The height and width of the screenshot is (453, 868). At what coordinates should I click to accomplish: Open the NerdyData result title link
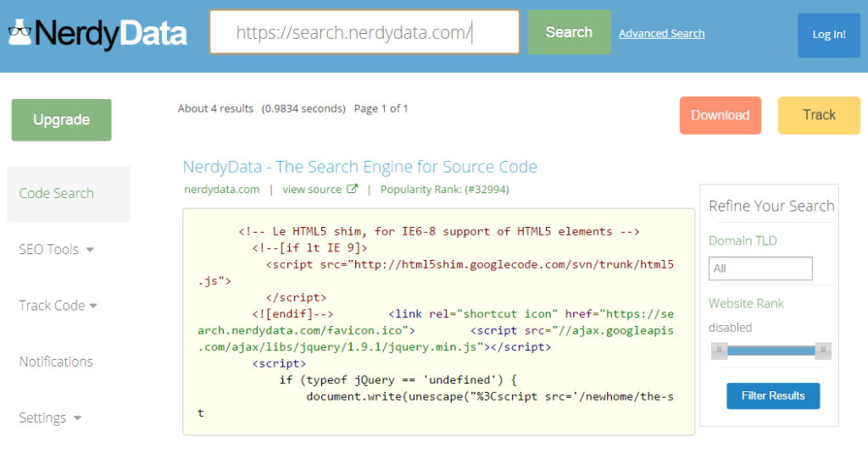tap(359, 167)
